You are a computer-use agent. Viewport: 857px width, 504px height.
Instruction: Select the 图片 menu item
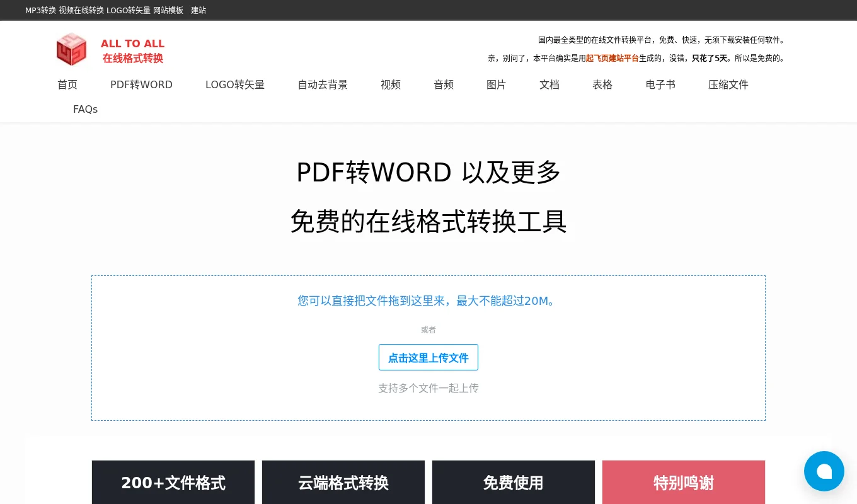coord(497,84)
